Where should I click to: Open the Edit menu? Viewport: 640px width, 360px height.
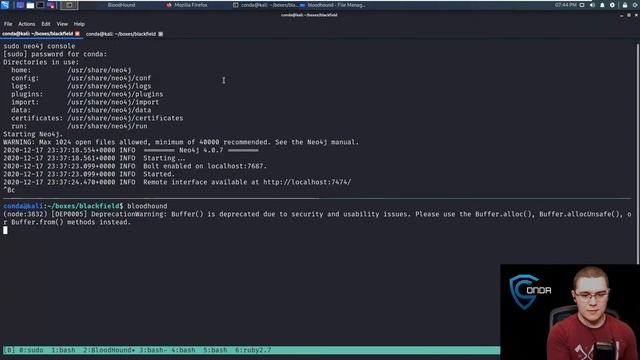pos(46,24)
